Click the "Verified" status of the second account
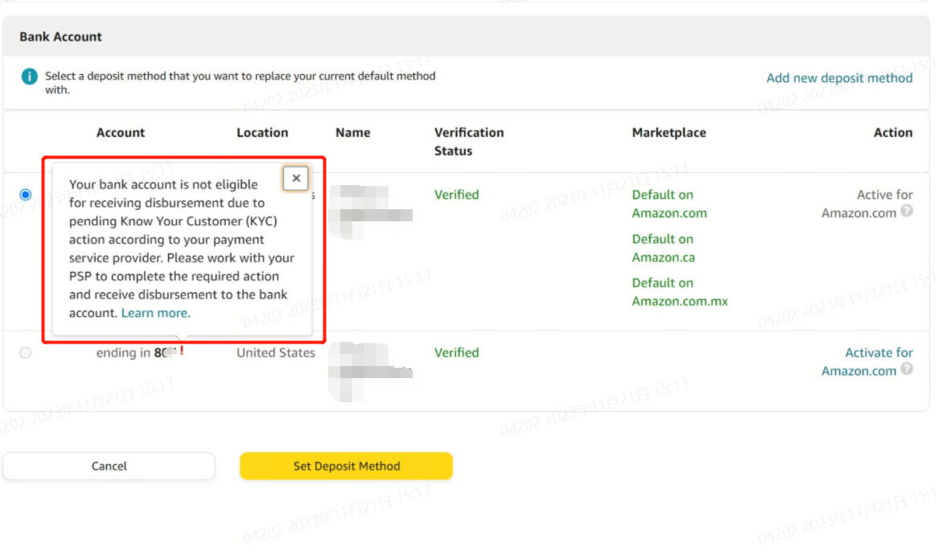This screenshot has width=938, height=560. tap(457, 352)
